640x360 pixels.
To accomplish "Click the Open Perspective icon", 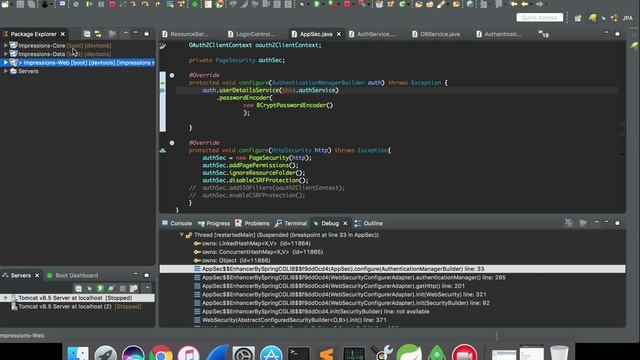I will (578, 18).
